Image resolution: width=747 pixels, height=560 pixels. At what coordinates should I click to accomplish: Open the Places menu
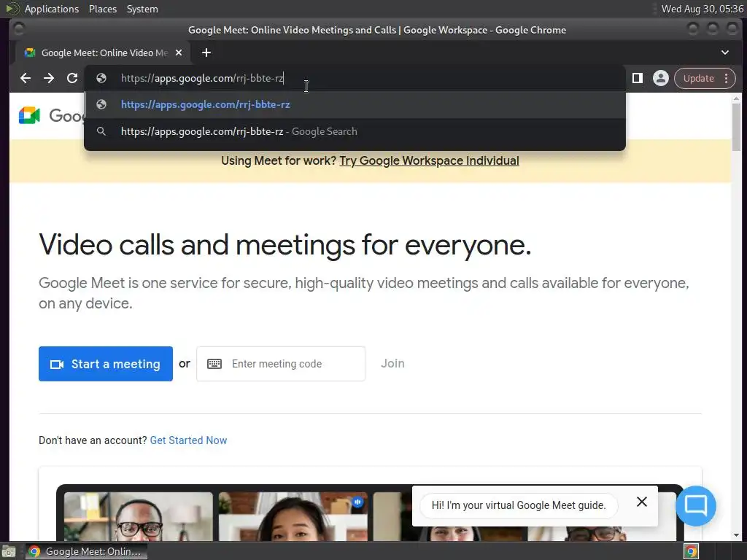tap(102, 9)
